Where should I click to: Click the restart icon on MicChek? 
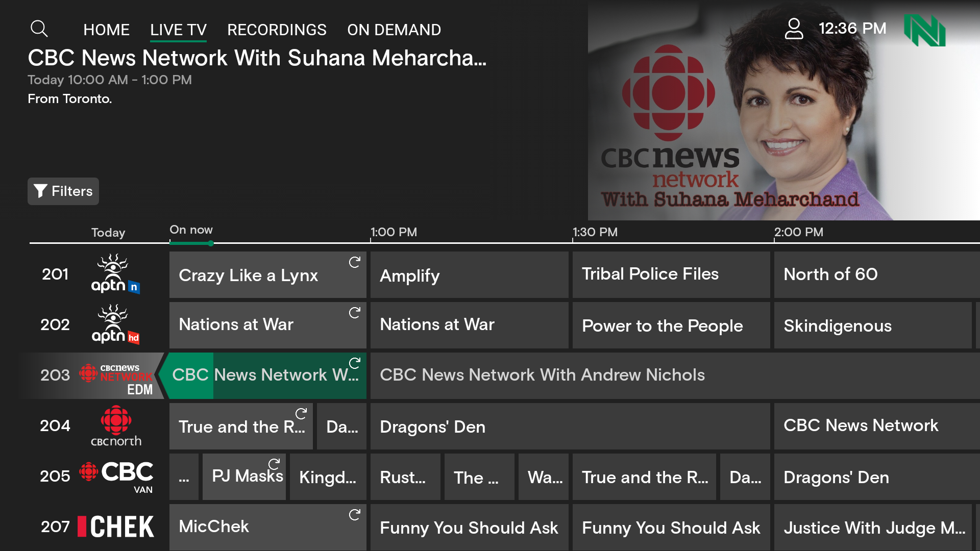[355, 515]
